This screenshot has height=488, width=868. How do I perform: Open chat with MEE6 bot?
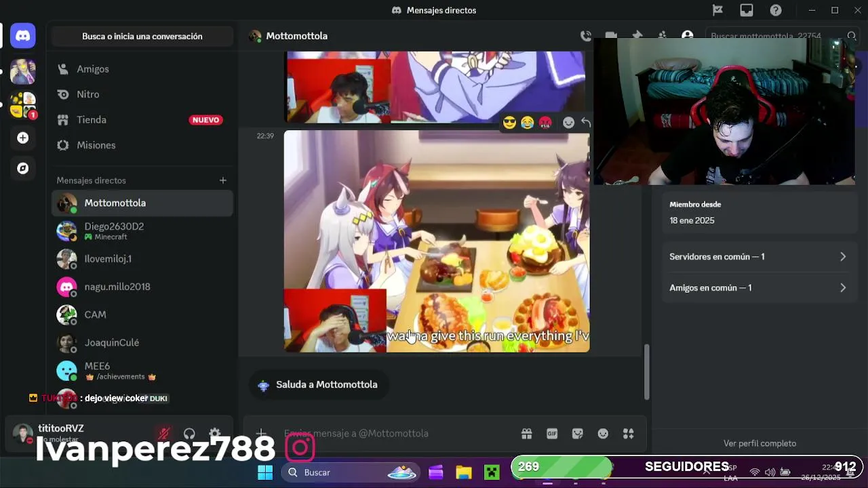tap(142, 371)
